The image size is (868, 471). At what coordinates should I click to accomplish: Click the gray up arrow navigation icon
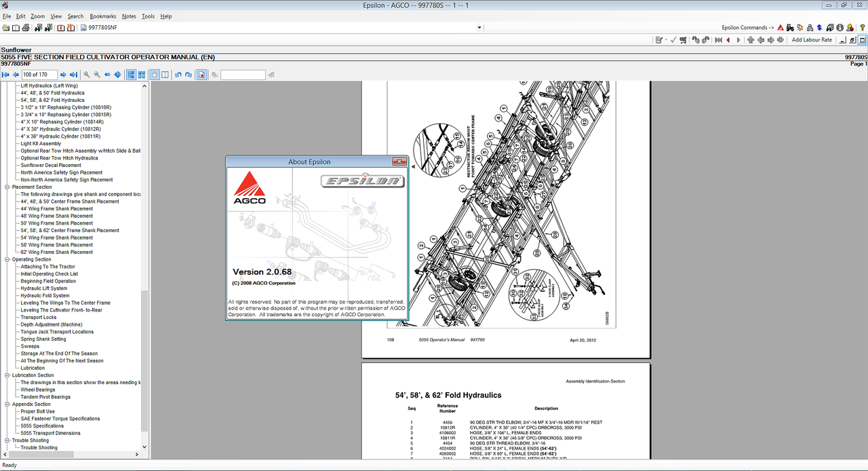751,40
